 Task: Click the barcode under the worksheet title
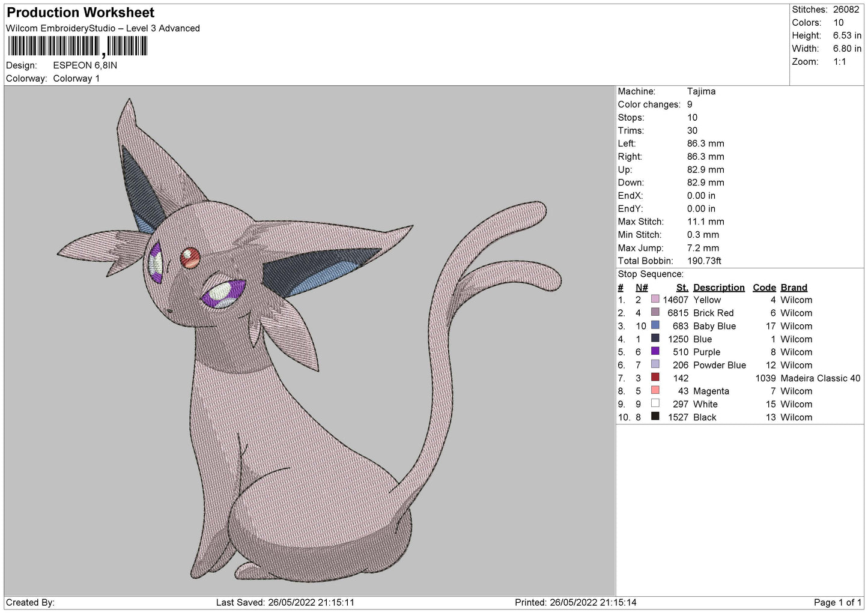tap(77, 46)
